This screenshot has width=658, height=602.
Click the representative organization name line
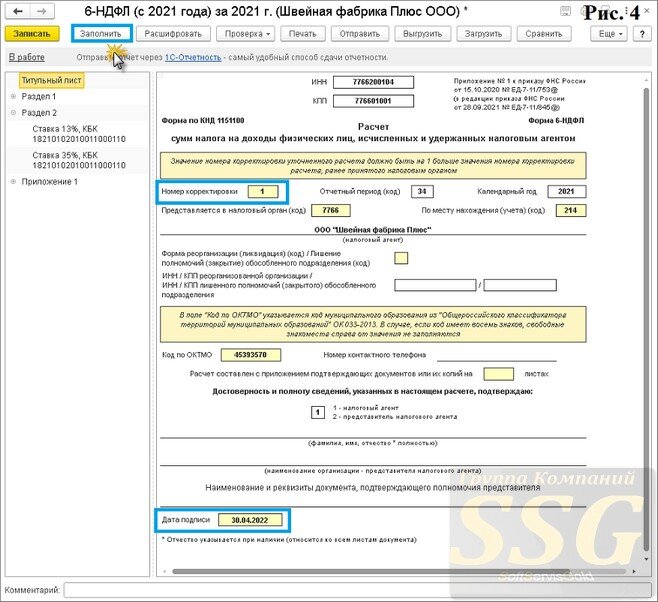click(x=373, y=459)
